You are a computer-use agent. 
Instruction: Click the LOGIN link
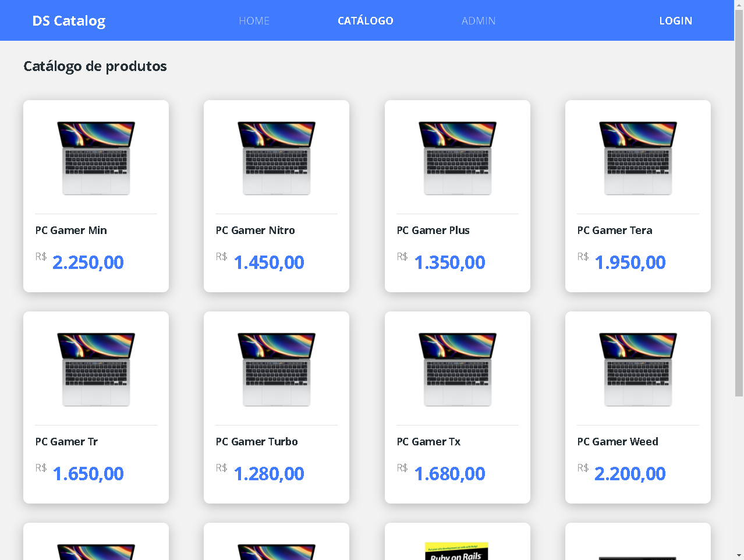[675, 20]
